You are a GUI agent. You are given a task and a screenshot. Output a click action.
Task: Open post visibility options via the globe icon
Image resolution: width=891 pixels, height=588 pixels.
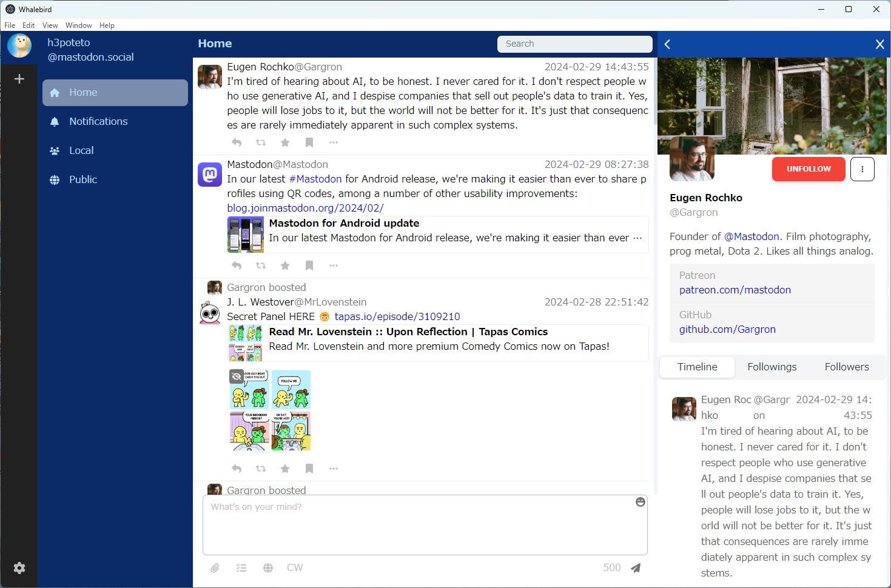click(267, 567)
